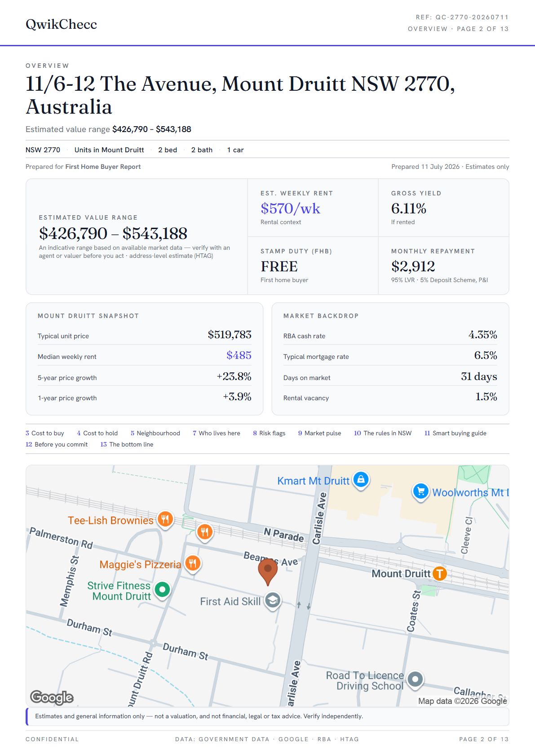Click the Market Backdrop heading
The height and width of the screenshot is (756, 535).
pos(321,316)
